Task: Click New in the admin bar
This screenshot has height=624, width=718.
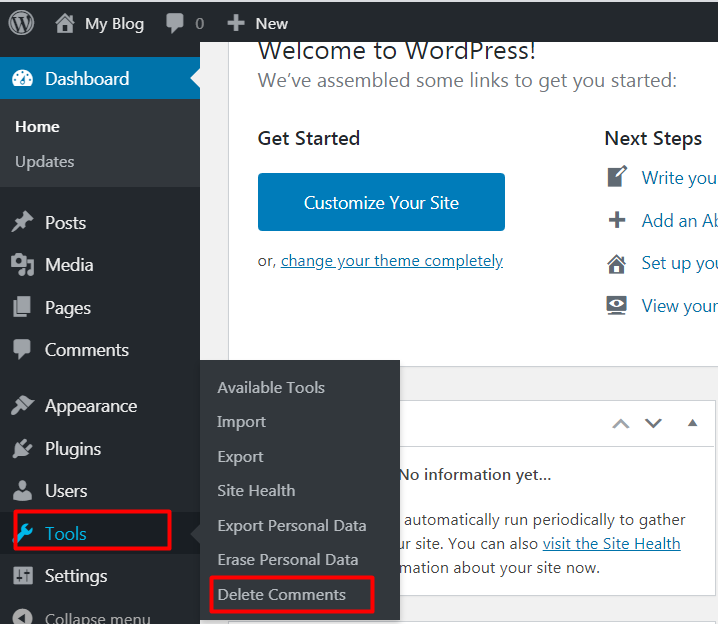Action: click(x=272, y=23)
